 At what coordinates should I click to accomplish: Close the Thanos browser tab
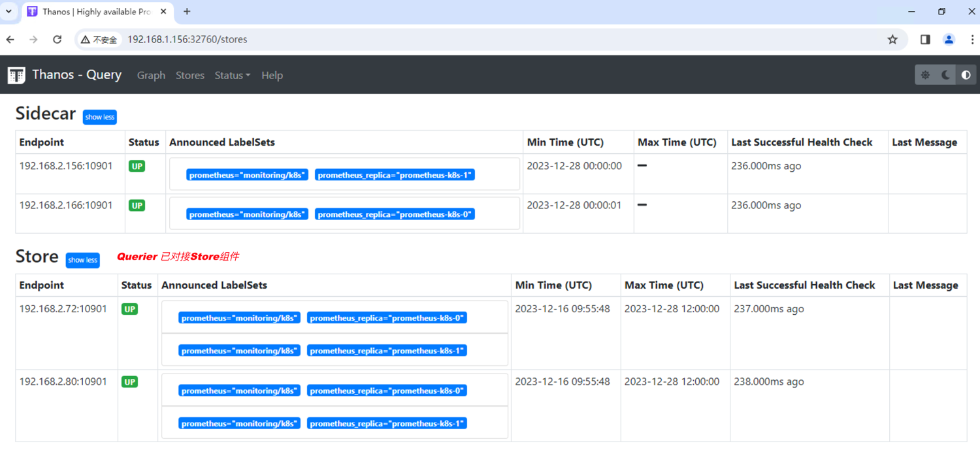163,11
